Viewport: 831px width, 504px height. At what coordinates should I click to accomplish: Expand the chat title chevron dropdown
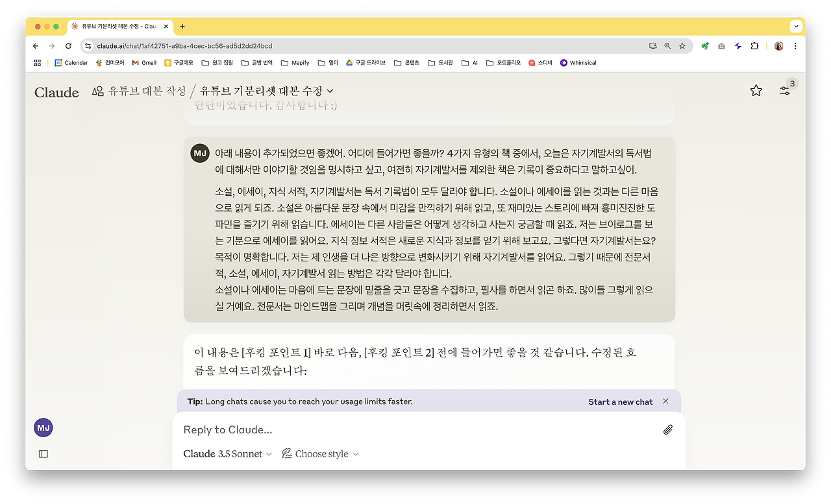(330, 91)
